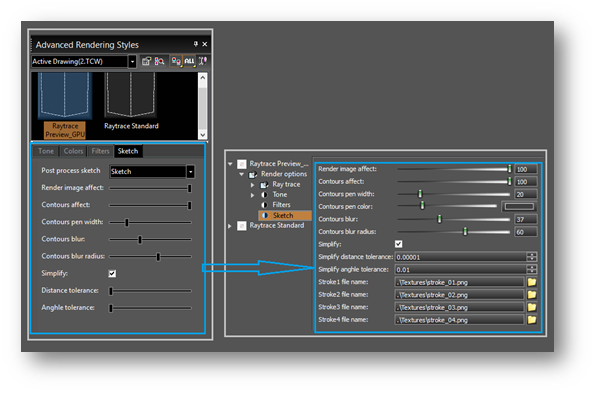Select the Raytrace Standard thumbnail
Viewport: 596px width, 394px height.
pos(131,102)
